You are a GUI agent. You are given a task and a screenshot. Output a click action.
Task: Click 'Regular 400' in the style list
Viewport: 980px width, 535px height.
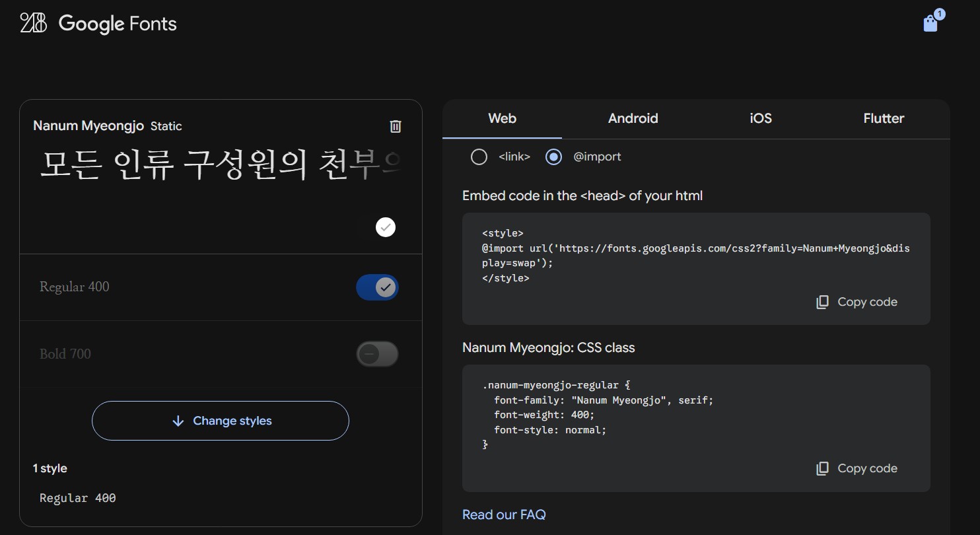tap(78, 498)
